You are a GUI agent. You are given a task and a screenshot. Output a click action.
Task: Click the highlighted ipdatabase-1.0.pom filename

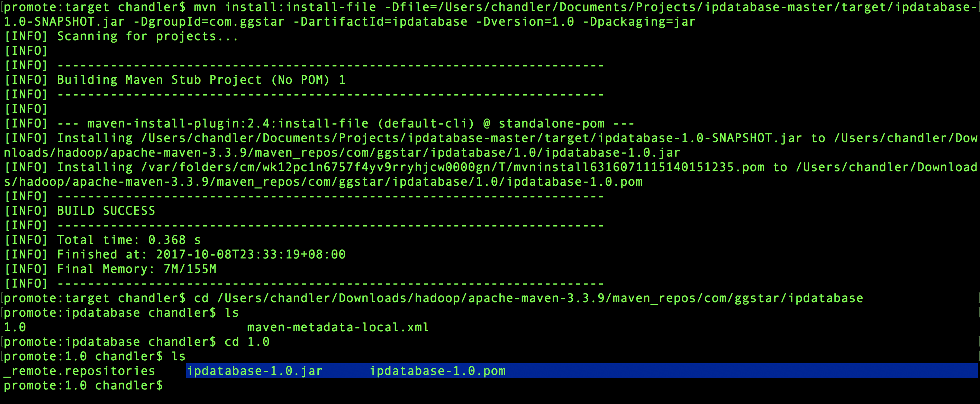pyautogui.click(x=437, y=371)
